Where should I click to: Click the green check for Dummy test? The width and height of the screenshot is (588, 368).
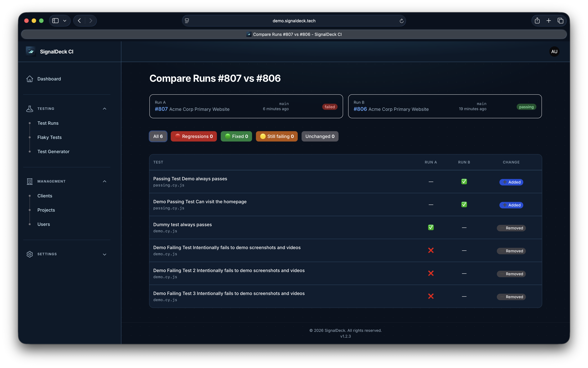pos(431,227)
